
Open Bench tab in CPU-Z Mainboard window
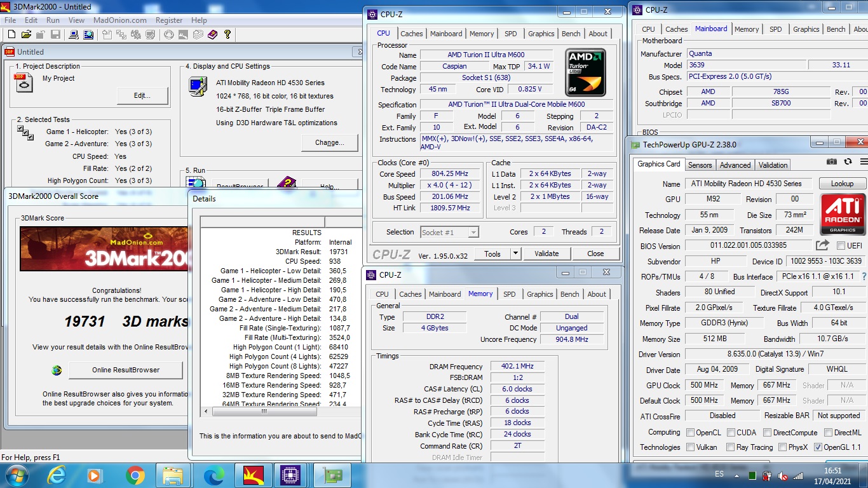pyautogui.click(x=836, y=29)
